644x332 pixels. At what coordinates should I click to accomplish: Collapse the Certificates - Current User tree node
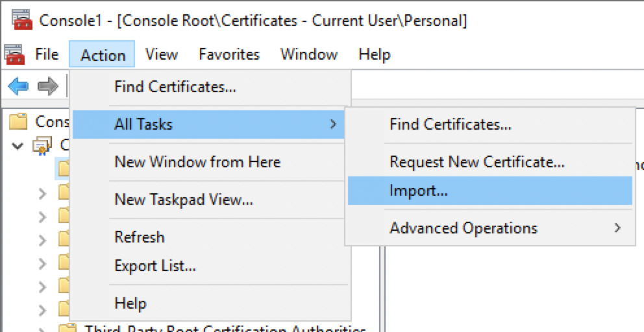[18, 145]
